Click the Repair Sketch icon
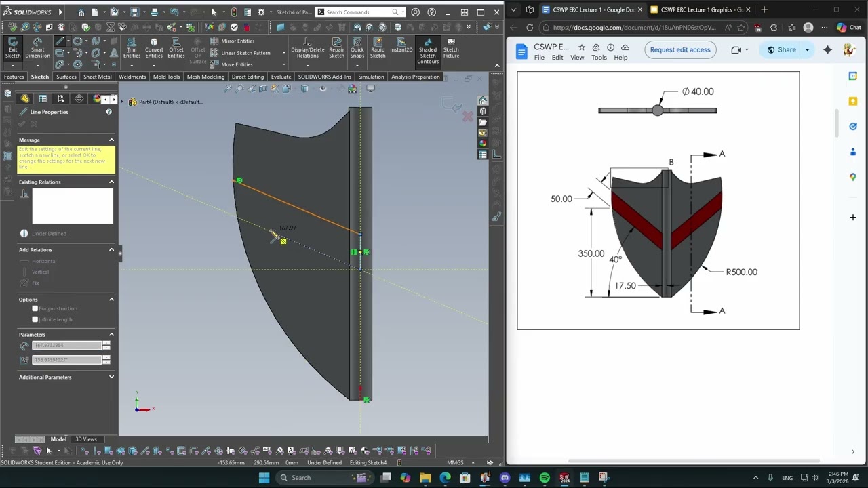The width and height of the screenshot is (868, 488). [x=336, y=47]
